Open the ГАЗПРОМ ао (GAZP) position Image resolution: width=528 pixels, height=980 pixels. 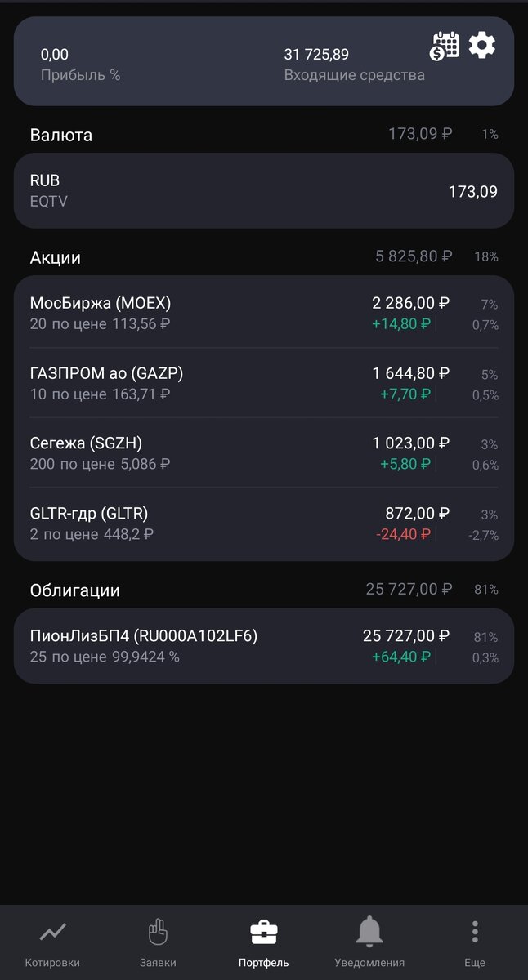click(x=264, y=383)
